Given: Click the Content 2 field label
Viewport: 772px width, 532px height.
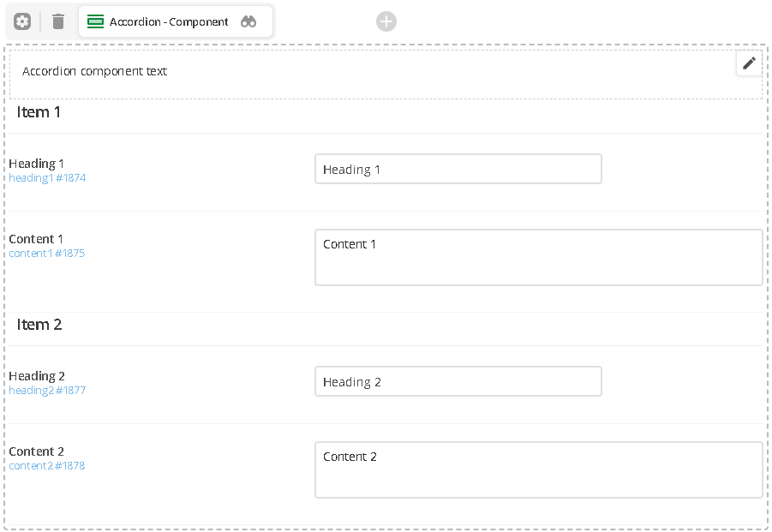Looking at the screenshot, I should tap(37, 451).
